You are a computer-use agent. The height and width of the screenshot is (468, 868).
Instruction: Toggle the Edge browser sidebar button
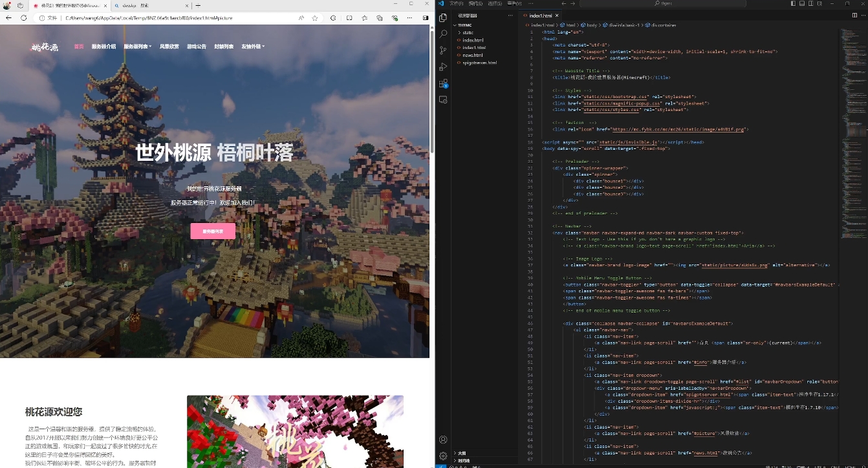coord(426,18)
